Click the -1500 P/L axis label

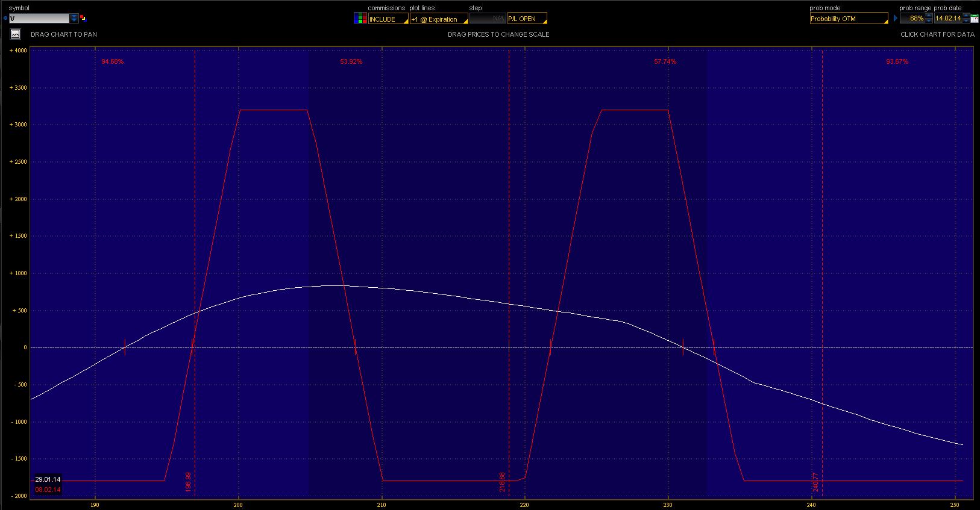[x=18, y=459]
